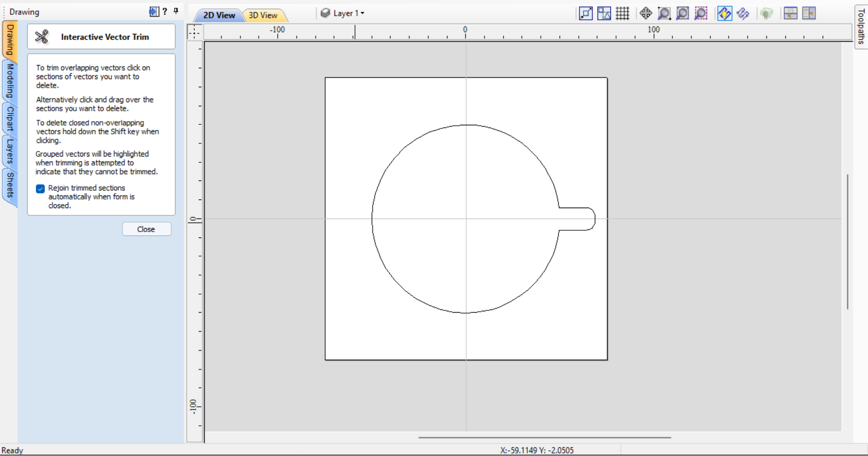868x456 pixels.
Task: Zoom to the selected vectors
Action: pos(700,13)
